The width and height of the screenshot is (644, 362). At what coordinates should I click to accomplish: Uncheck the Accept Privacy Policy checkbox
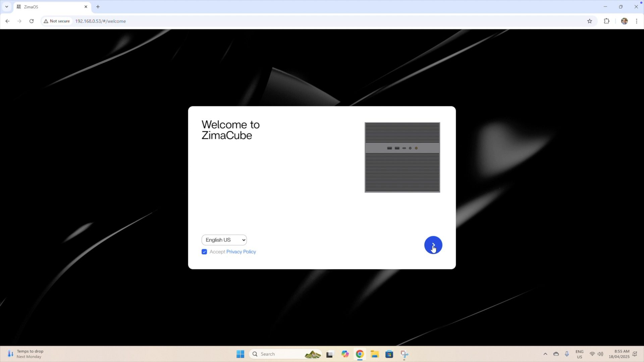pos(204,252)
